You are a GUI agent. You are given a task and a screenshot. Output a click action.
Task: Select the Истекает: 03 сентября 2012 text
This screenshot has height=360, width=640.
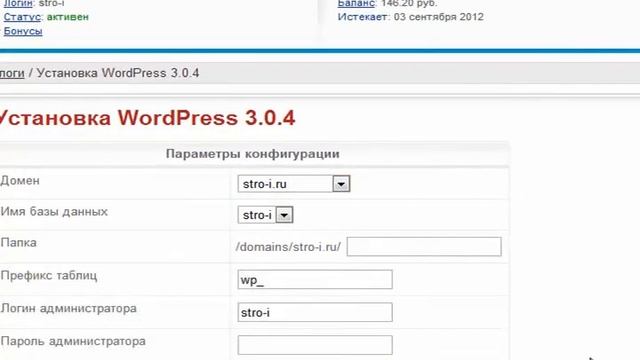point(411,17)
